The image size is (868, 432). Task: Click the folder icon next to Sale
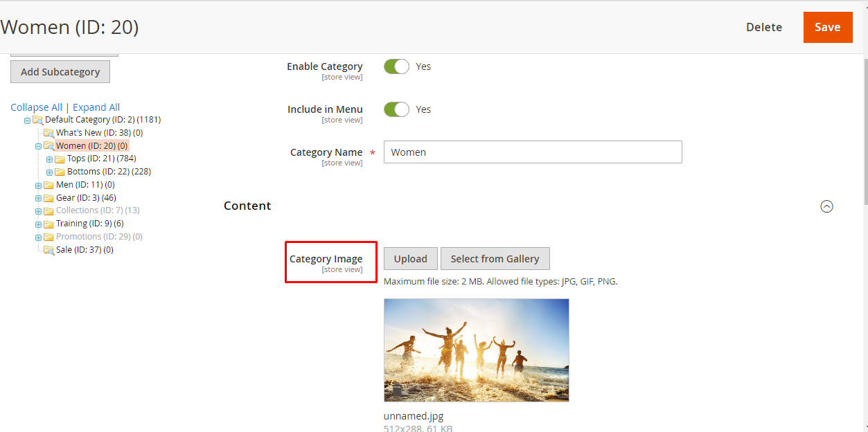pos(48,250)
